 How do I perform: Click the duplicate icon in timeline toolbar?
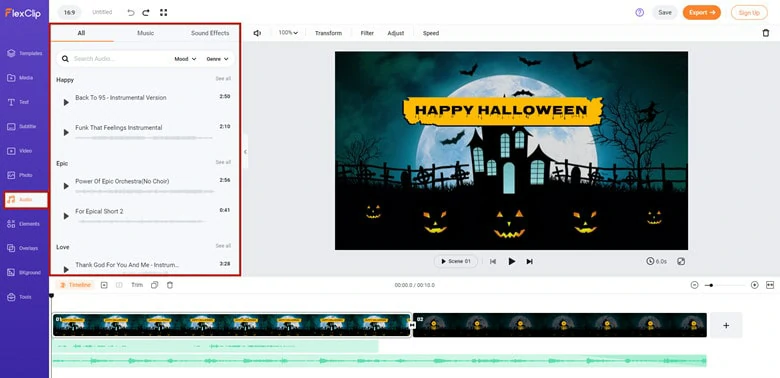point(155,285)
